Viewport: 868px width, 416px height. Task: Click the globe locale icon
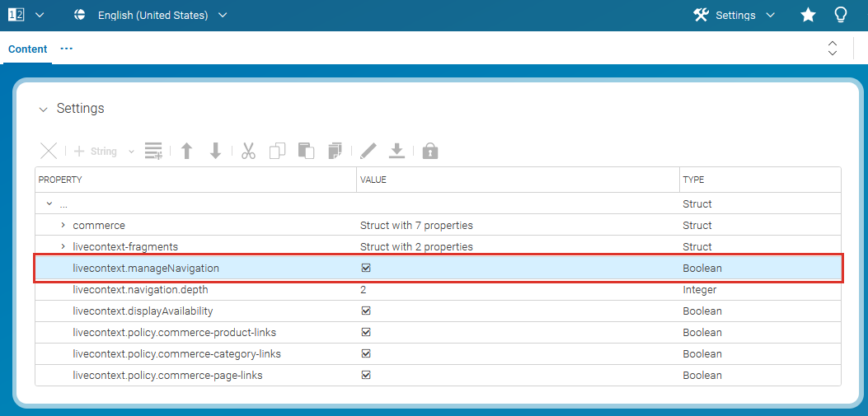pyautogui.click(x=80, y=16)
